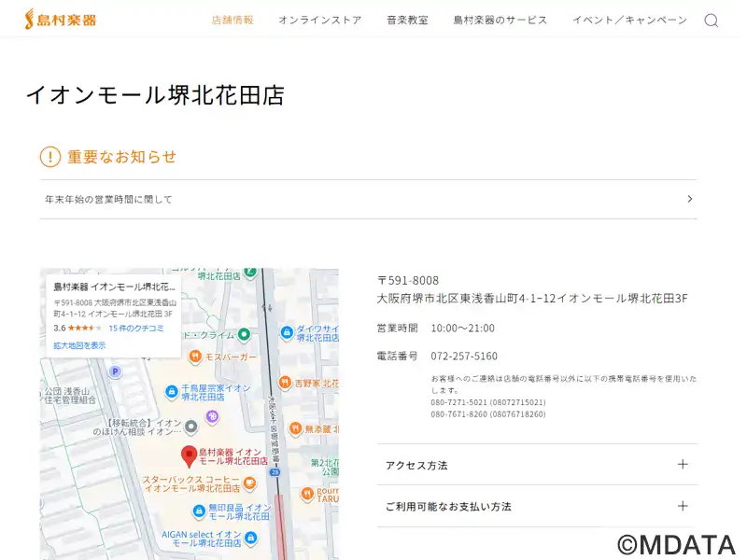The height and width of the screenshot is (560, 747).
Task: Select 音楽教室 from the top menu
Action: pyautogui.click(x=407, y=21)
